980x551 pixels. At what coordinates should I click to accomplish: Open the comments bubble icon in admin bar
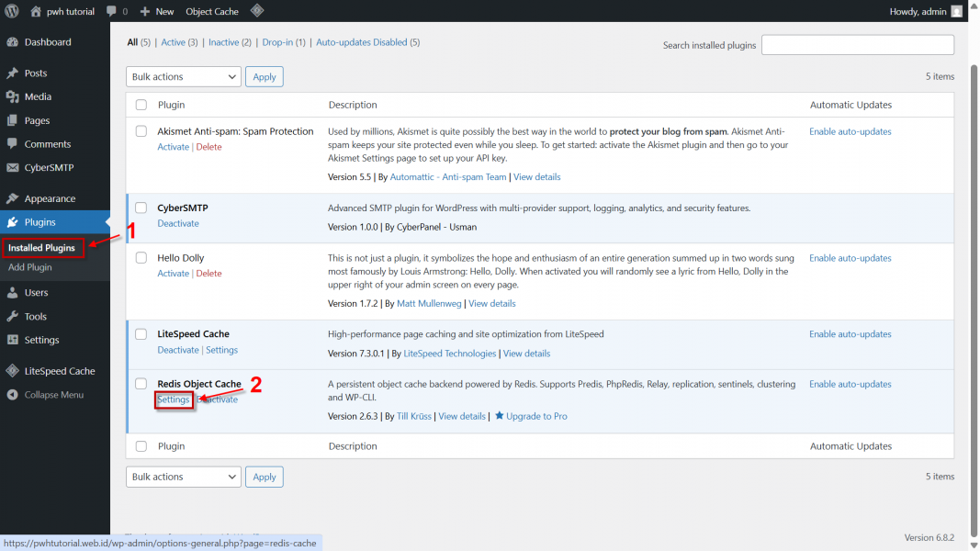click(111, 11)
